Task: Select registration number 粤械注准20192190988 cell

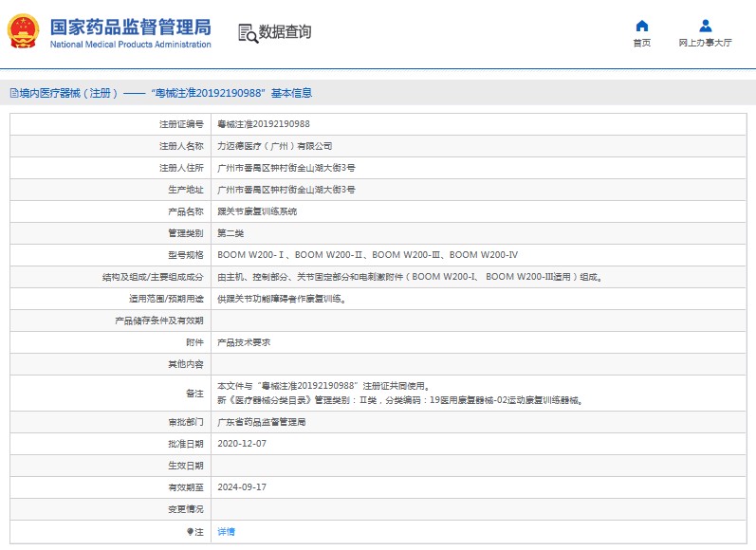Action: 264,124
